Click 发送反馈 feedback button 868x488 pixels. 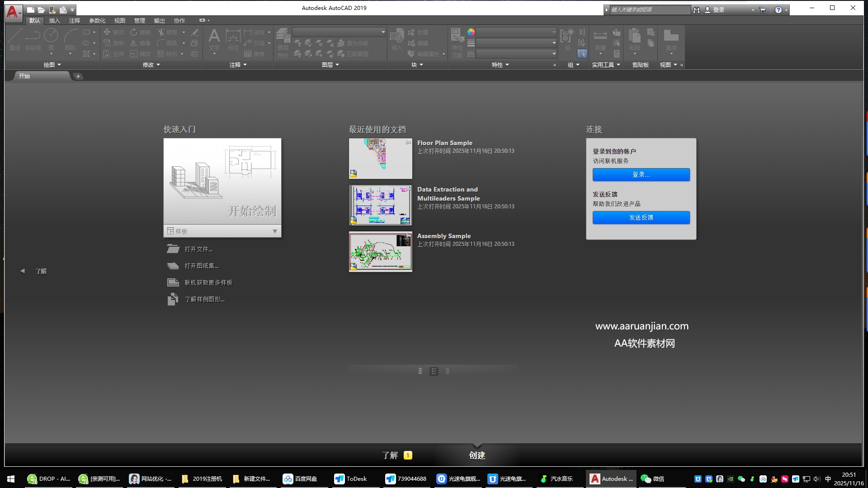641,217
